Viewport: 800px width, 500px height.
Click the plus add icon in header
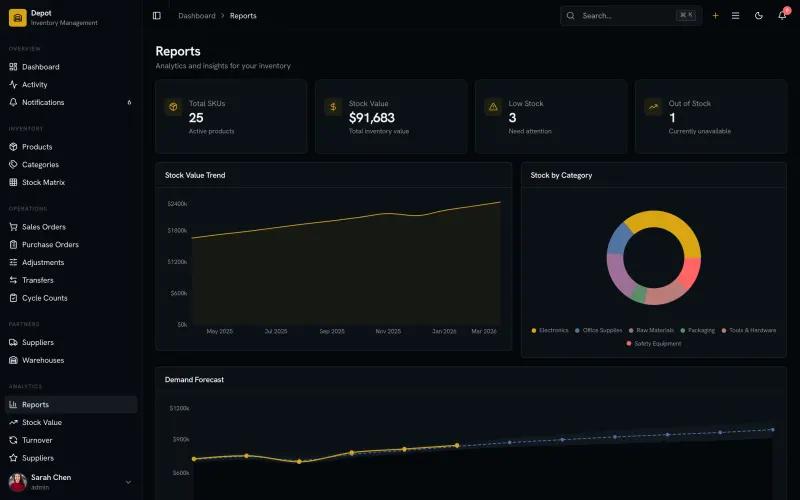[x=715, y=16]
